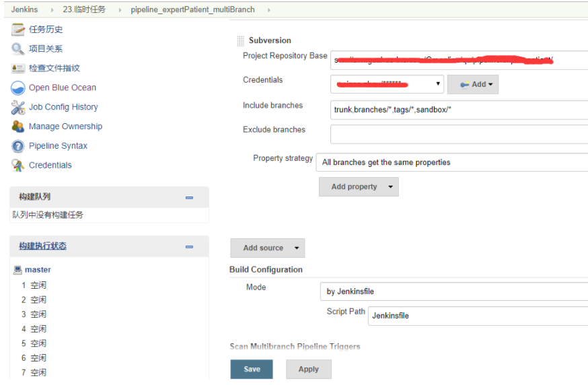Open the Credentials selection dropdown

click(387, 84)
